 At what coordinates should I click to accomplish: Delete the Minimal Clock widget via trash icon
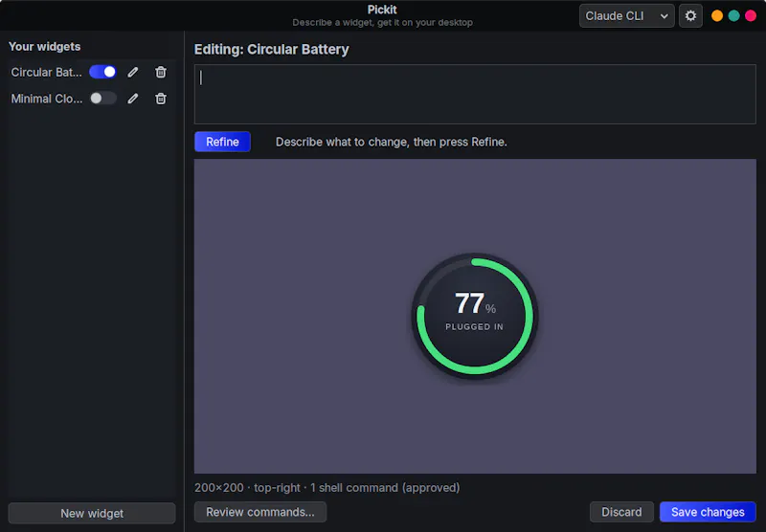coord(161,99)
